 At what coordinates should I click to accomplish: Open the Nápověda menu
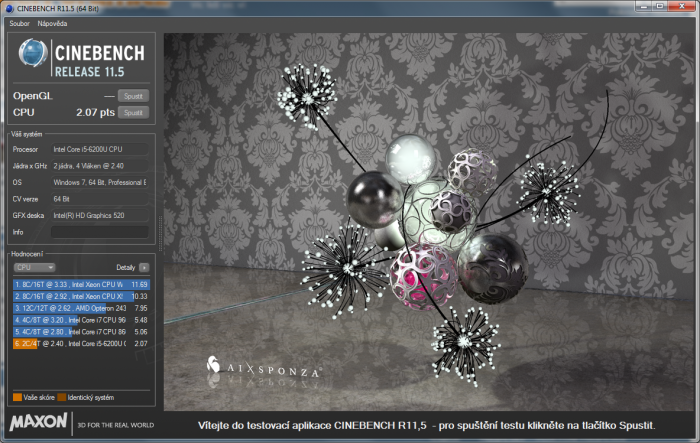(52, 22)
